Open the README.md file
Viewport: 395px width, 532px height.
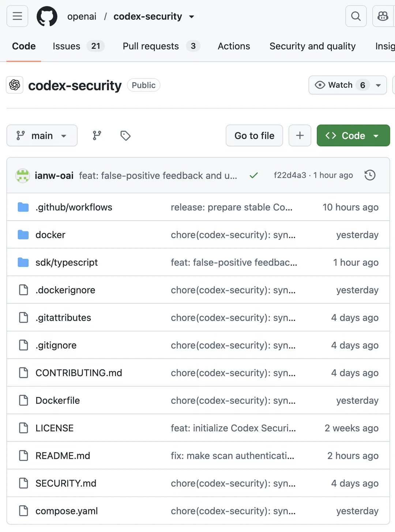tap(63, 456)
